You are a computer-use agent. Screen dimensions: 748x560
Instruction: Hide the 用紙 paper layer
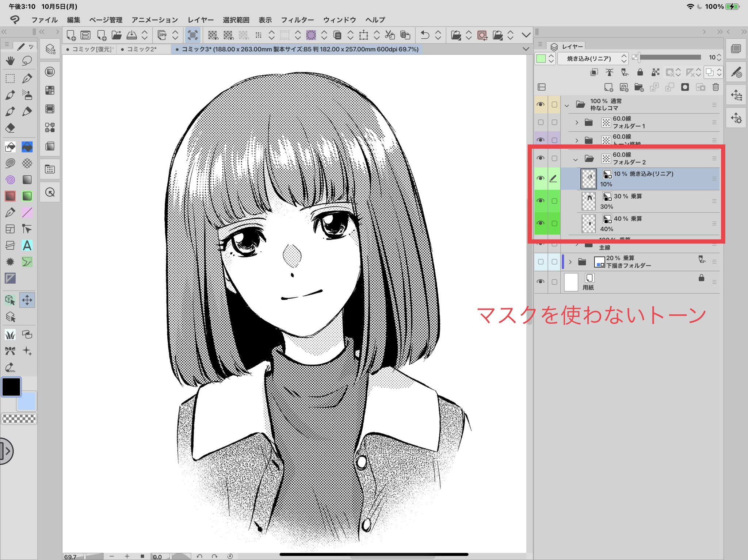541,281
